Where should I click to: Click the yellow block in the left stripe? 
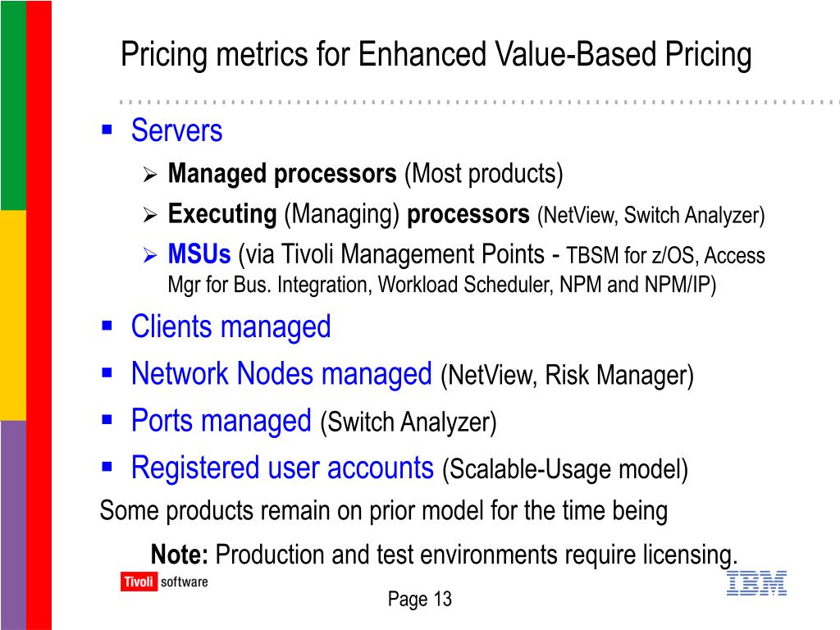(x=13, y=316)
